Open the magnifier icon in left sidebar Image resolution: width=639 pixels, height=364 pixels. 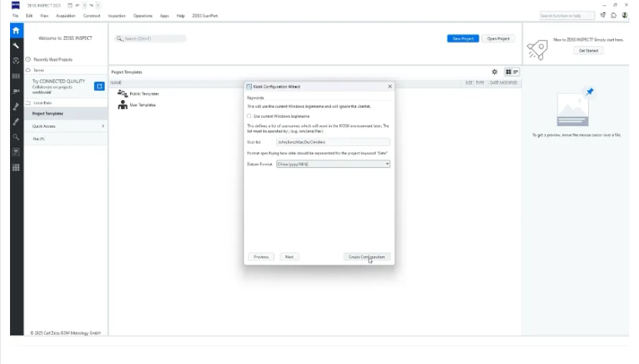(16, 137)
